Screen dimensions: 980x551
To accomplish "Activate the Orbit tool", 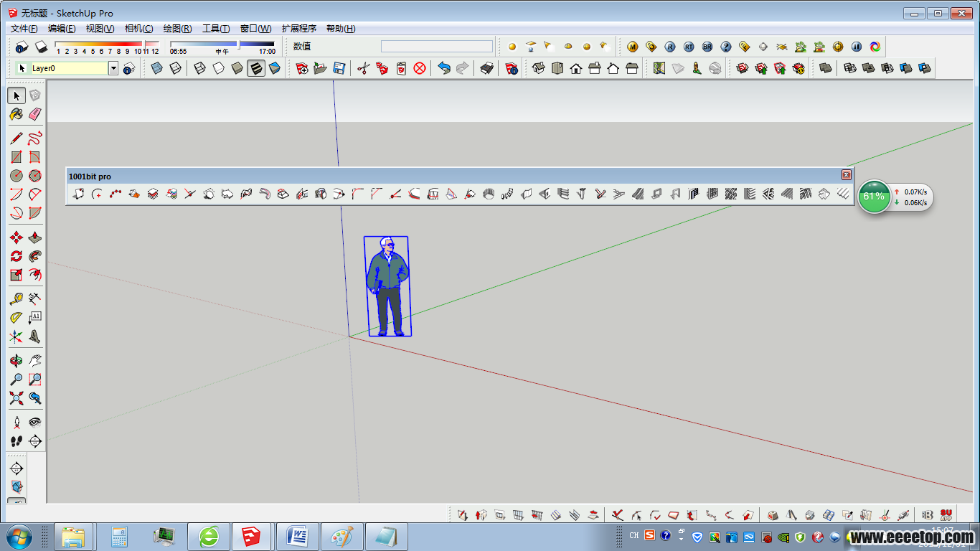I will coord(17,360).
